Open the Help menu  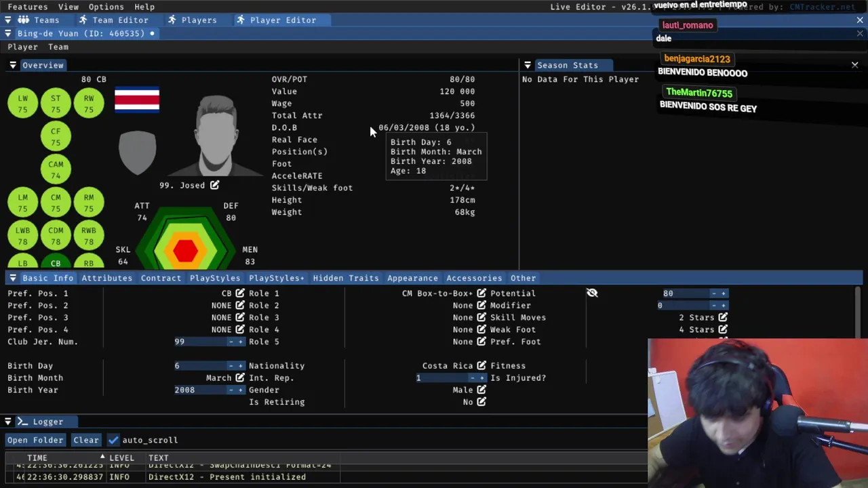pyautogui.click(x=144, y=7)
